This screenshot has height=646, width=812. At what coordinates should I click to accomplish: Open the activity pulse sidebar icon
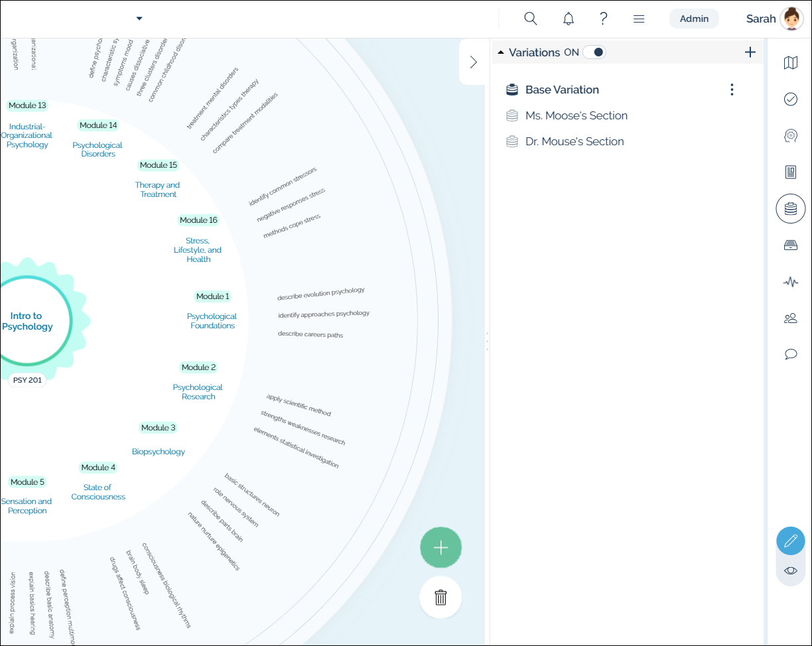(x=790, y=282)
